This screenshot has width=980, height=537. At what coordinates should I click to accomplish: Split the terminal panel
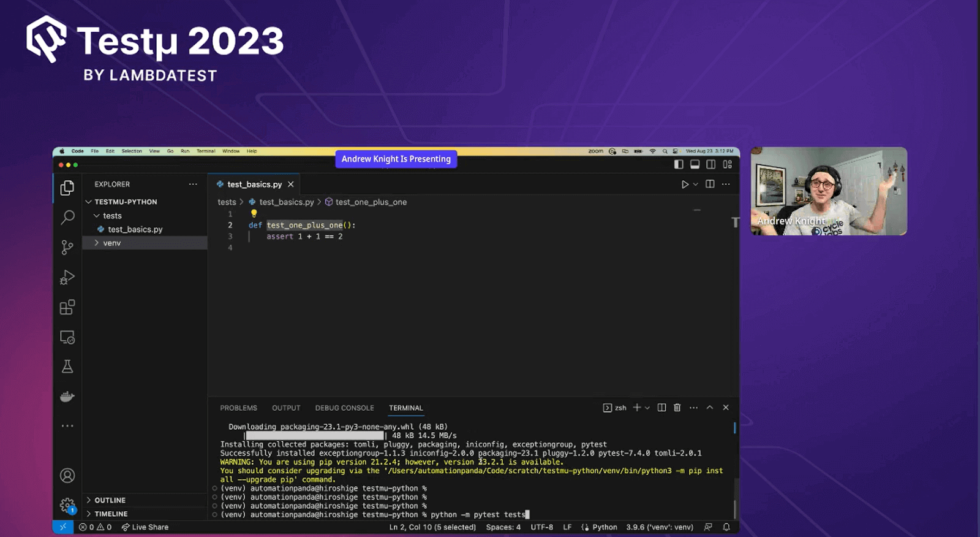click(661, 408)
